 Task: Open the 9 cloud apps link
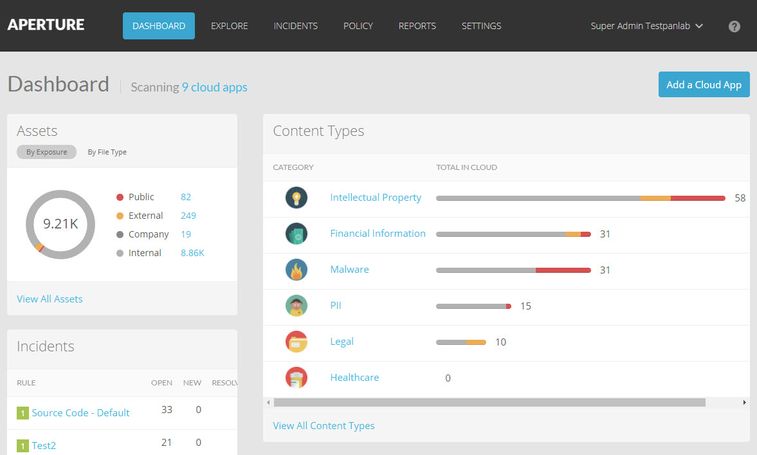(214, 87)
